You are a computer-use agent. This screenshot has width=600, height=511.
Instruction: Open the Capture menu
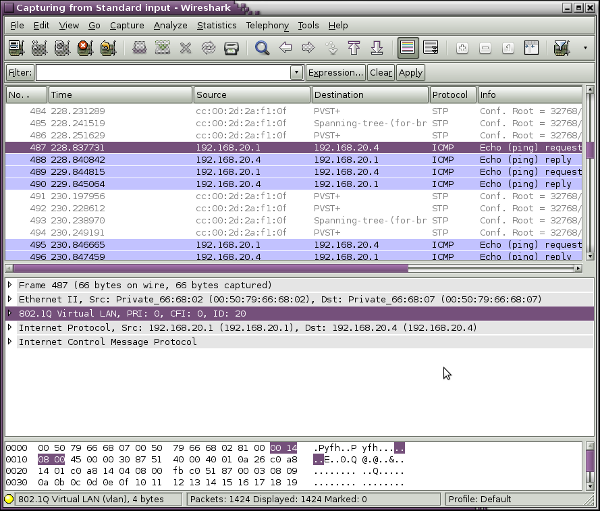(x=127, y=25)
